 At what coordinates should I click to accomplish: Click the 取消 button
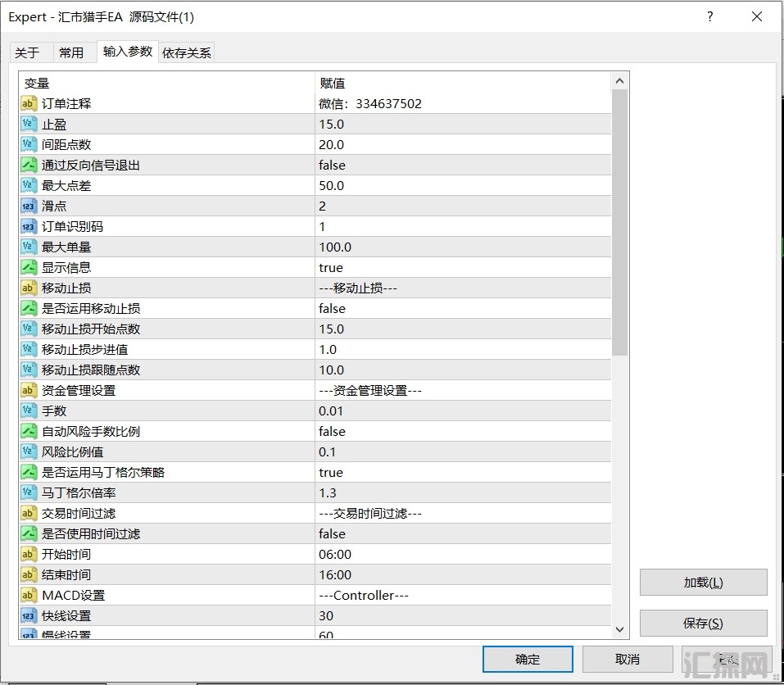click(628, 659)
